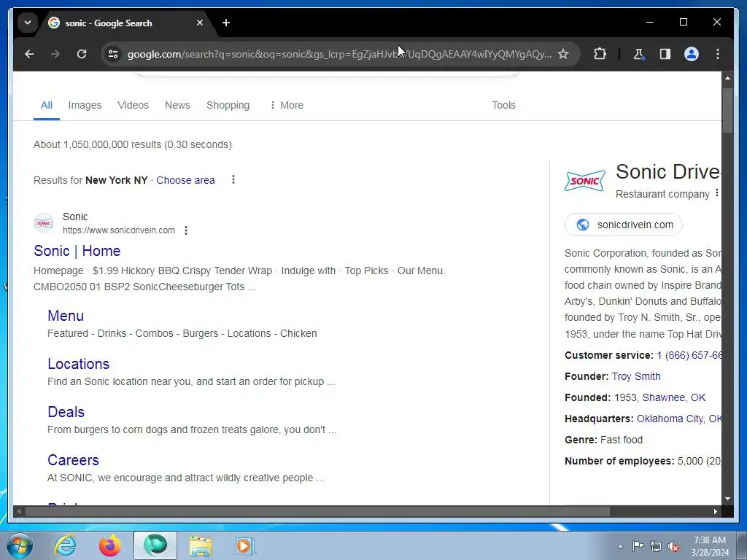
Task: Click the Sonic favicon in first result
Action: click(x=44, y=223)
